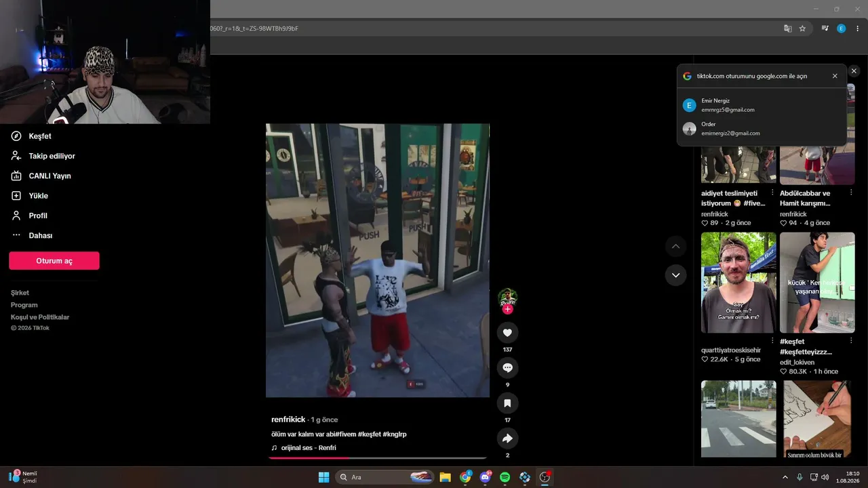Open Chrome media controls icon
868x488 pixels.
825,28
